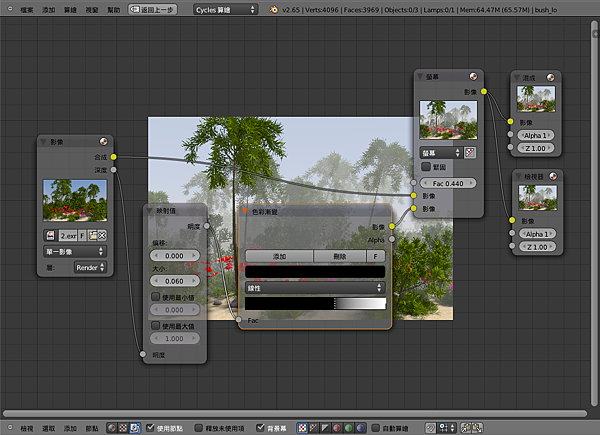600x435 pixels.
Task: Click 大小 0.060 field in map value node
Action: coord(174,281)
